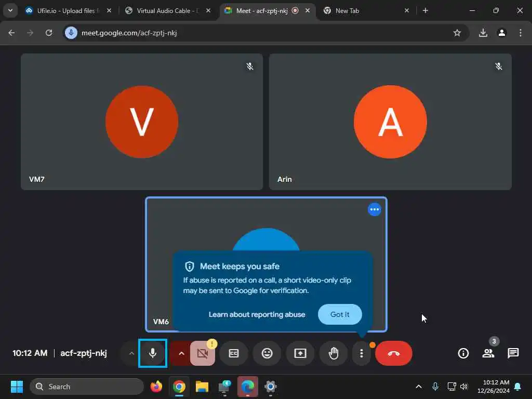Open meeting details info icon

click(x=463, y=353)
